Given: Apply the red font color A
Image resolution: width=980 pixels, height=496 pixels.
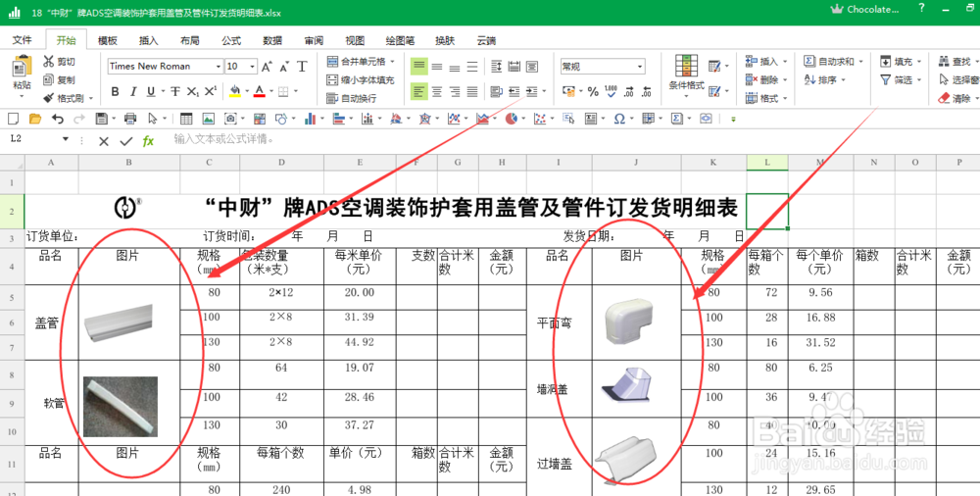Looking at the screenshot, I should (x=260, y=92).
